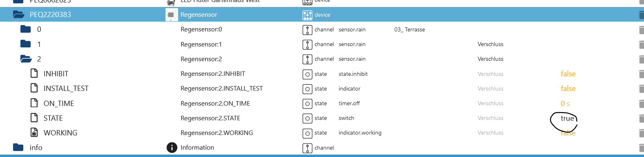Viewport: 644px width, 157px height.
Task: Click the locked file icon for WORKING
Action: (34, 133)
